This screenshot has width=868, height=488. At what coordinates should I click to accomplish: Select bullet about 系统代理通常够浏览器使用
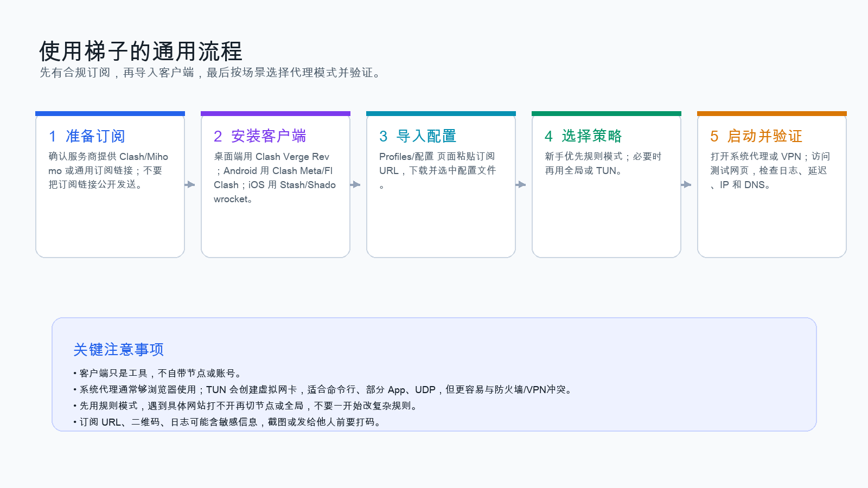[324, 389]
